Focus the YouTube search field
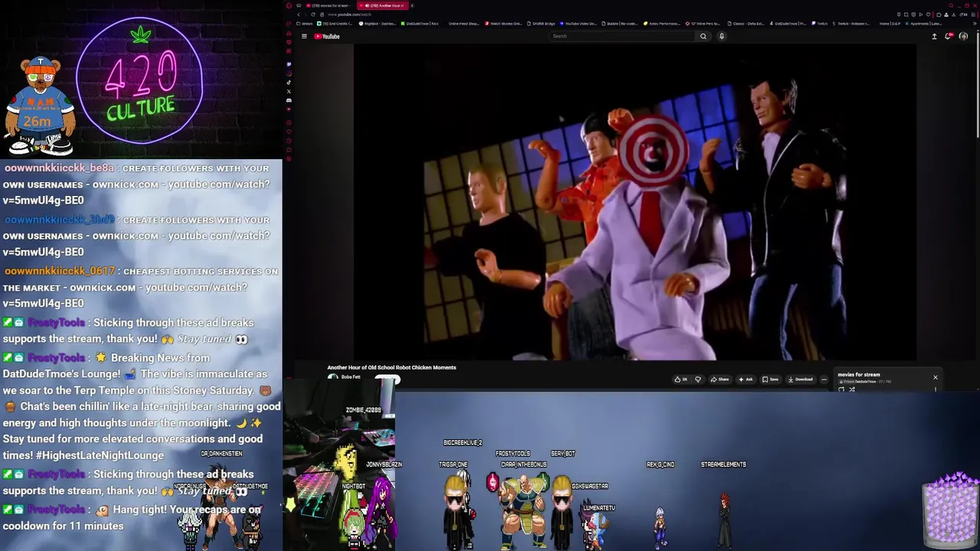980x551 pixels. tap(623, 36)
